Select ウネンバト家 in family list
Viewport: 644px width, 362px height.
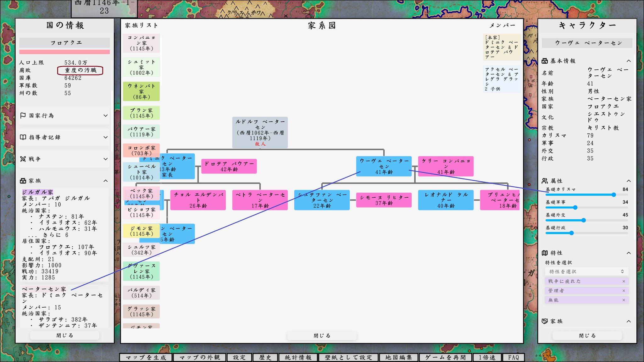142,91
